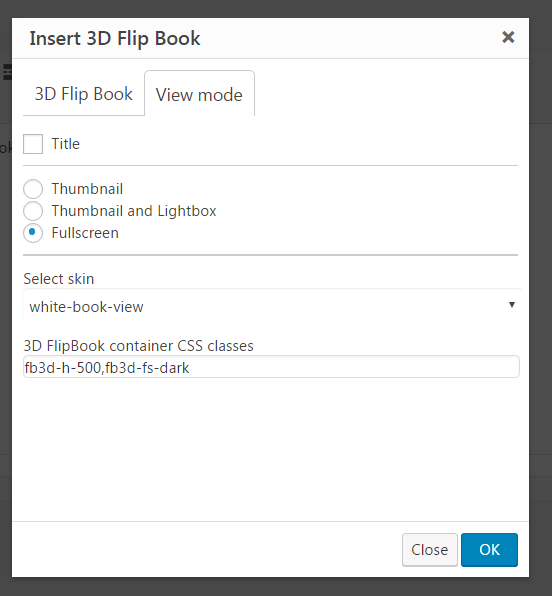Viewport: 552px width, 596px height.
Task: Click the Close button
Action: (430, 550)
